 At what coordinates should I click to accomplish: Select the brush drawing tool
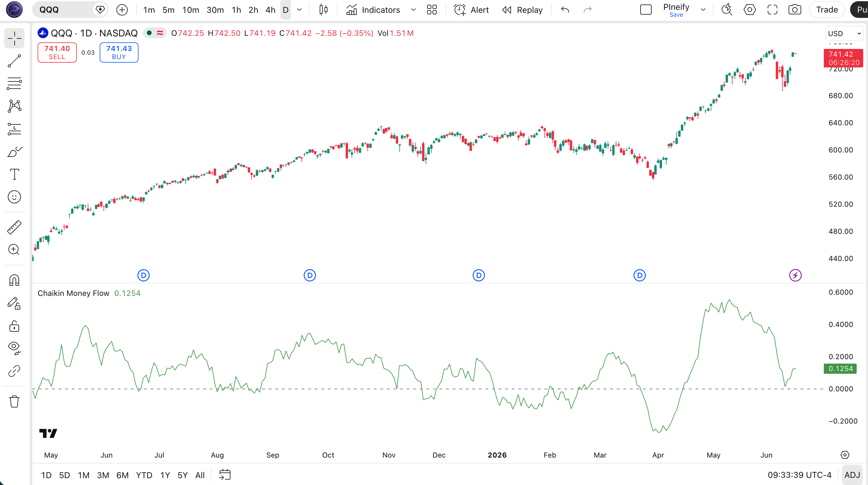tap(14, 152)
